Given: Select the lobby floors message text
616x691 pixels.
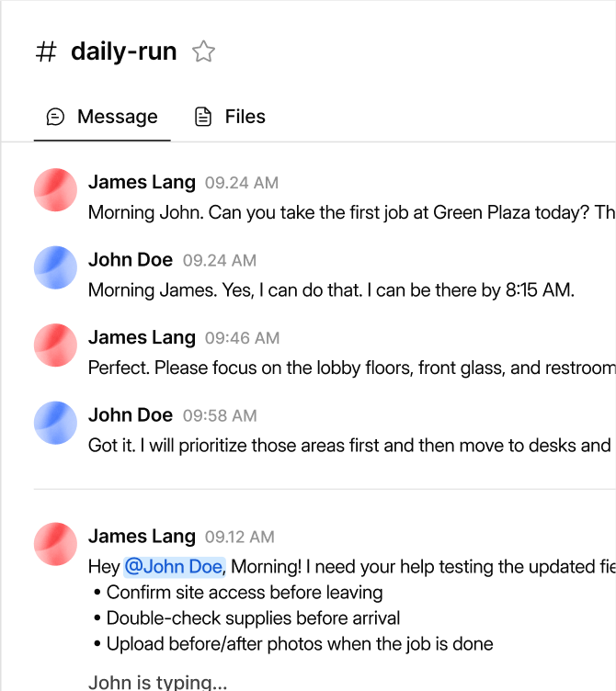Looking at the screenshot, I should pos(352,368).
